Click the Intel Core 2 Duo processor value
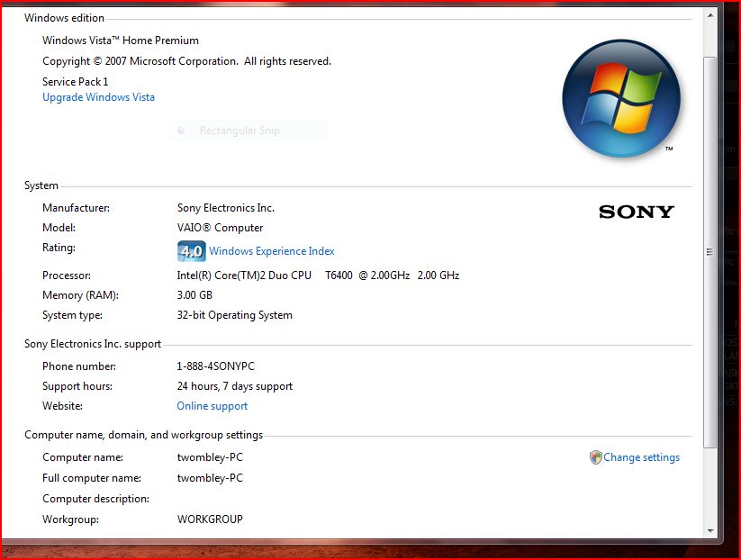Image resolution: width=741 pixels, height=560 pixels. point(318,275)
